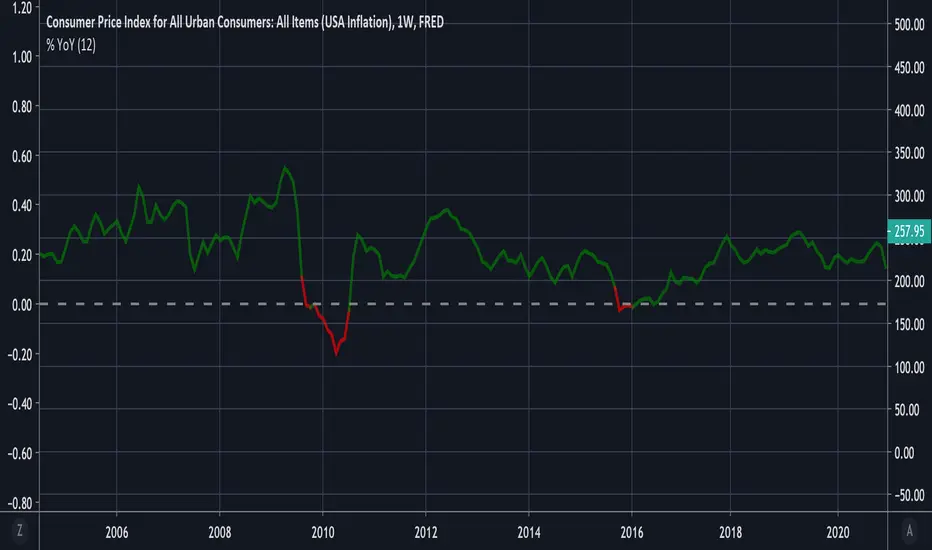Click the % YoY (12) indicator label
The image size is (932, 550).
(x=71, y=45)
